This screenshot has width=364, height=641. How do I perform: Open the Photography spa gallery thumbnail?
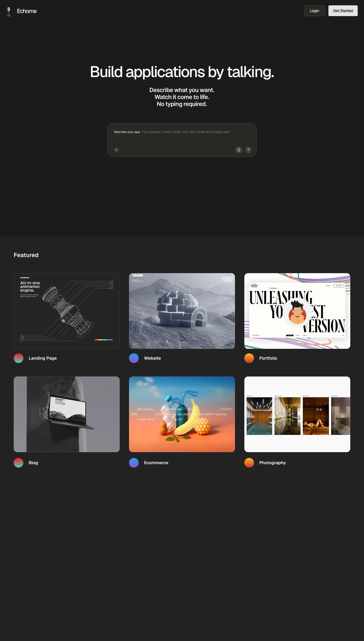point(297,414)
